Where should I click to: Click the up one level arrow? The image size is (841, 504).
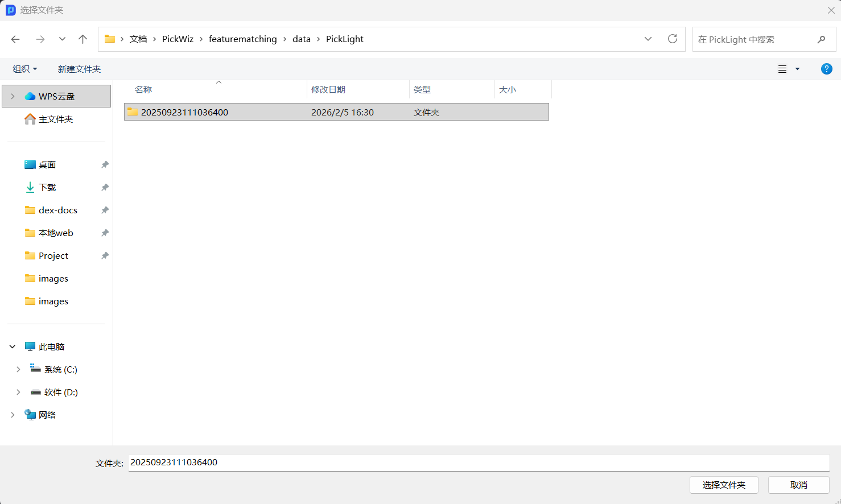[x=83, y=39]
